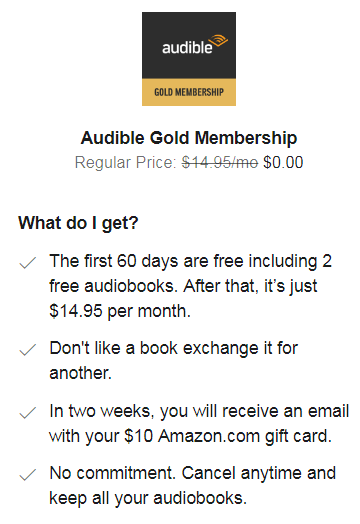Click the Regular Price label

point(125,163)
